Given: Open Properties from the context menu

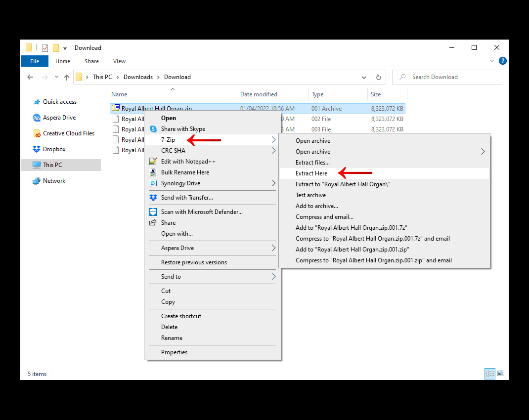Looking at the screenshot, I should (x=213, y=352).
